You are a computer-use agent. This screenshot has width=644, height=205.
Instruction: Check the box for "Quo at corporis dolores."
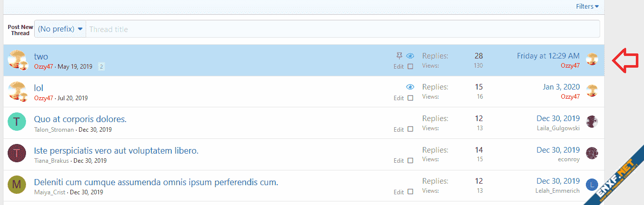pyautogui.click(x=410, y=130)
